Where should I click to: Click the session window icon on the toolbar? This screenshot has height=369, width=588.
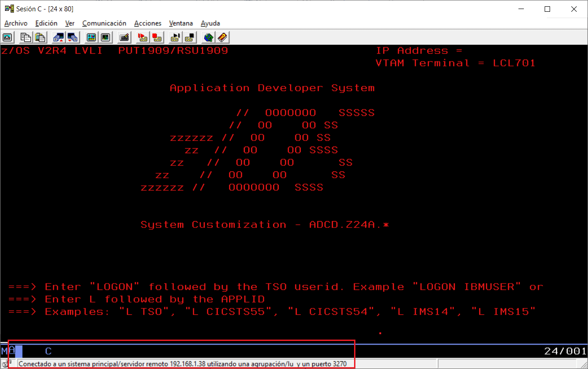point(7,37)
